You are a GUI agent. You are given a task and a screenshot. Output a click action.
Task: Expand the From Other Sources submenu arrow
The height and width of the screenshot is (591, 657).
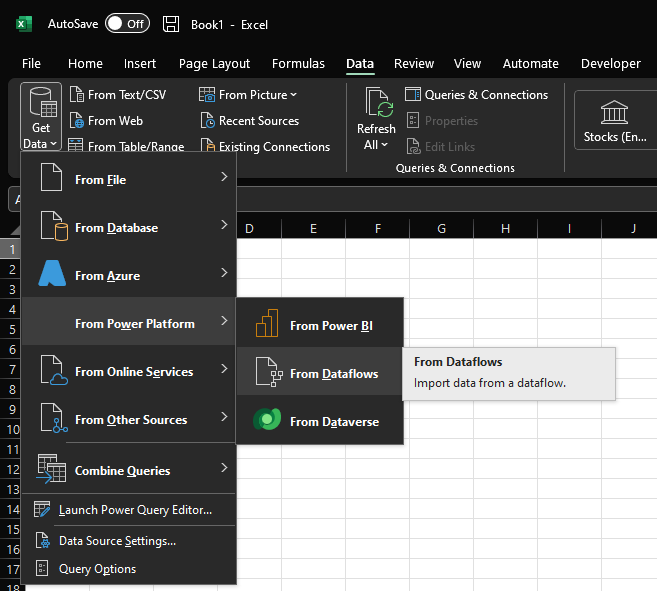(224, 417)
